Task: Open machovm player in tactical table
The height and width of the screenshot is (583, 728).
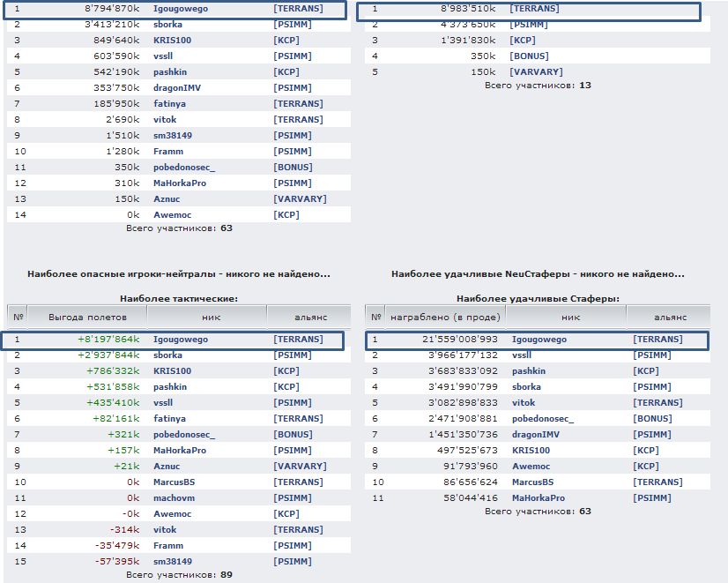Action: 175,498
